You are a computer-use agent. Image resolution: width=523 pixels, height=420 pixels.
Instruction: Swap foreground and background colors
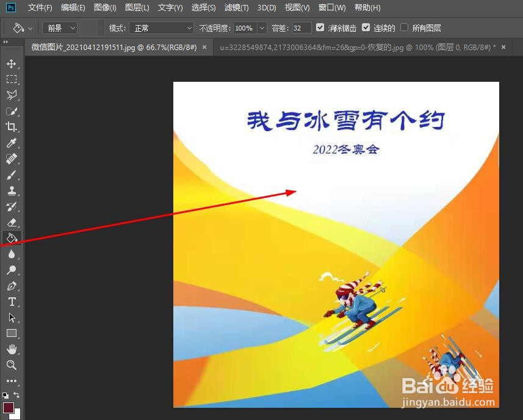click(x=16, y=395)
